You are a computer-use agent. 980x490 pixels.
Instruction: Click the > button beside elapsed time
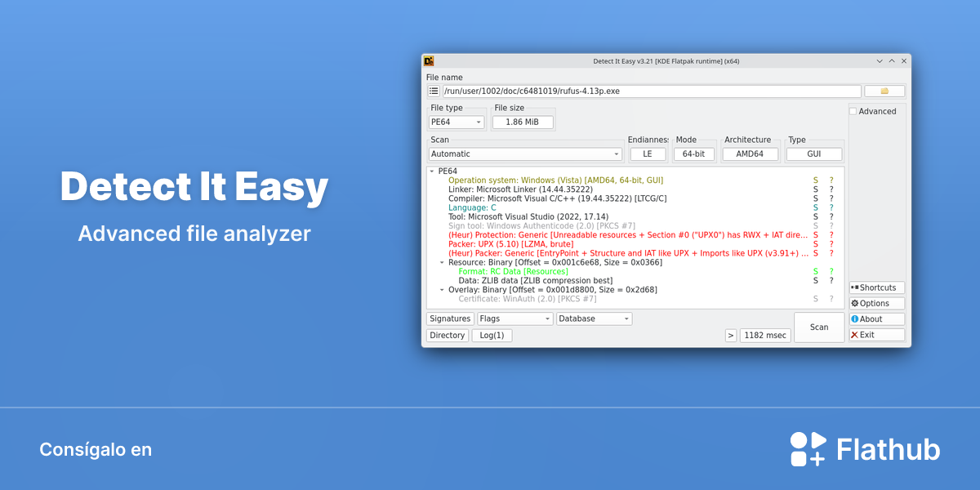731,336
